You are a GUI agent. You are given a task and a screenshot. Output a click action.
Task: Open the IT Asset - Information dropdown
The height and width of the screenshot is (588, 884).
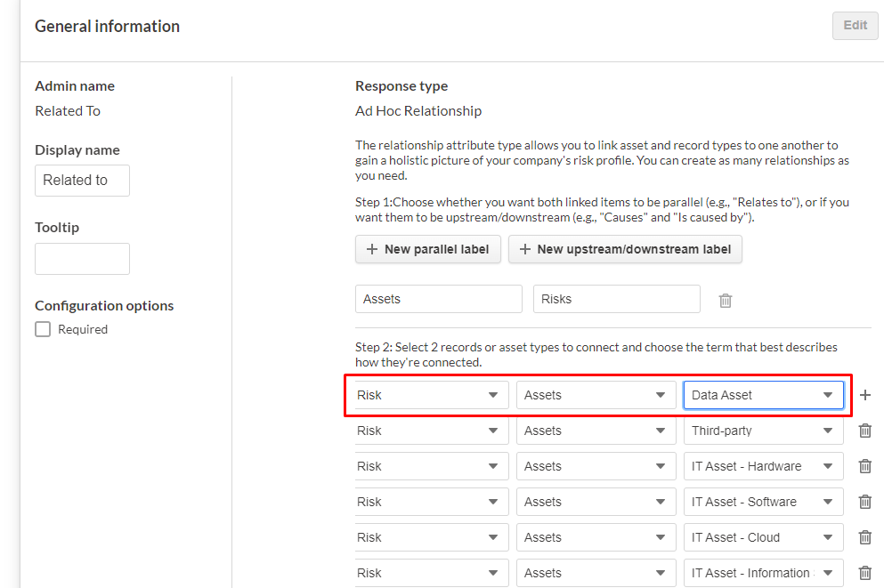763,573
